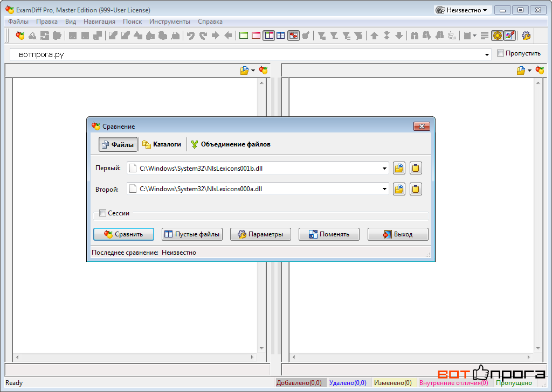Open the Вид menu
Image resolution: width=552 pixels, height=392 pixels.
[x=71, y=22]
